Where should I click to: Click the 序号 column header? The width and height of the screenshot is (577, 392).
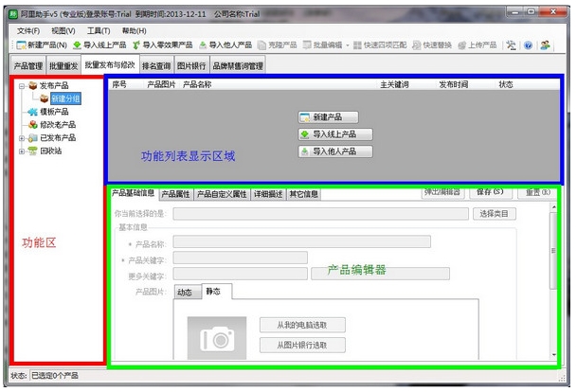coord(119,84)
